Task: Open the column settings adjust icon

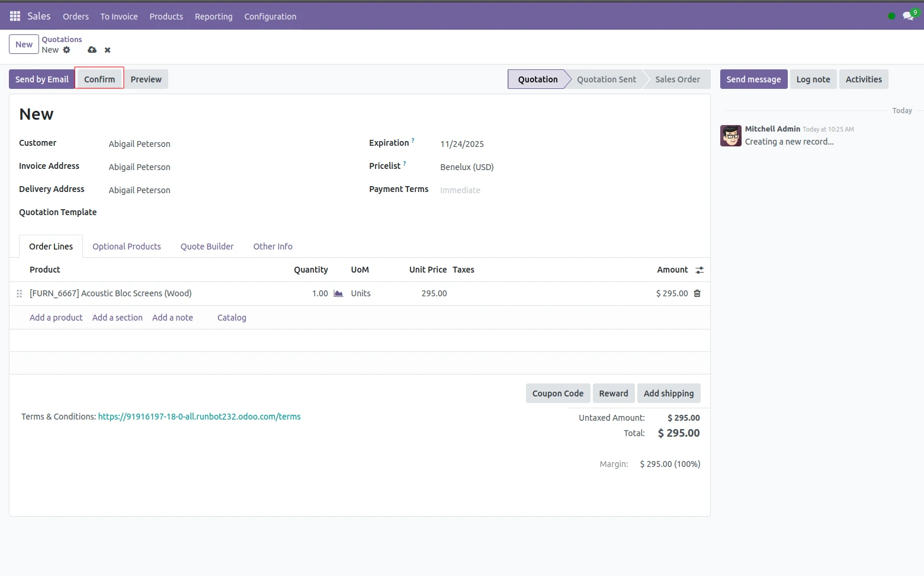Action: pos(700,270)
